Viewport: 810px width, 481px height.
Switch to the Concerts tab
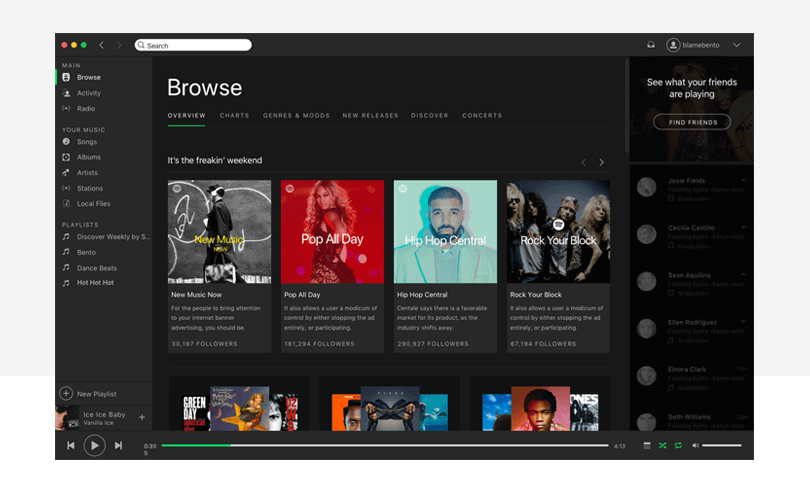(x=482, y=116)
